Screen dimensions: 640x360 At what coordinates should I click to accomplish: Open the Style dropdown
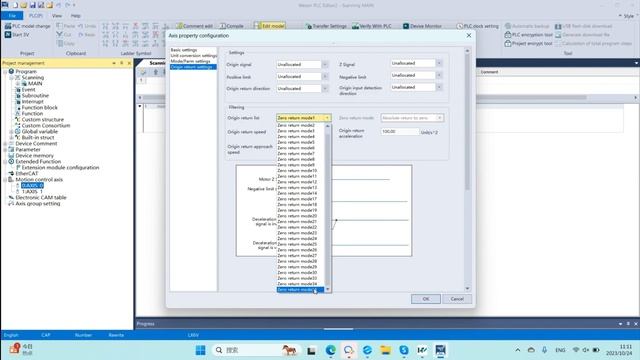627,16
